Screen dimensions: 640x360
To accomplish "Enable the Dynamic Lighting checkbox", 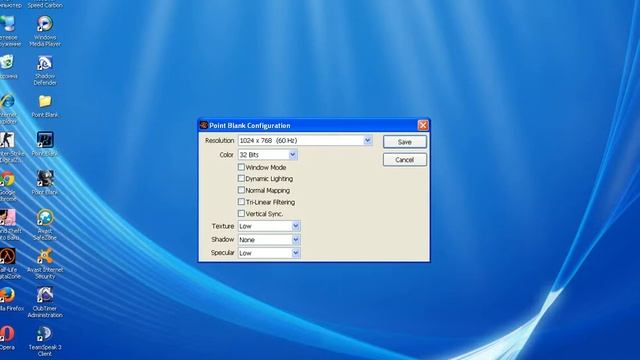I will coord(241,178).
